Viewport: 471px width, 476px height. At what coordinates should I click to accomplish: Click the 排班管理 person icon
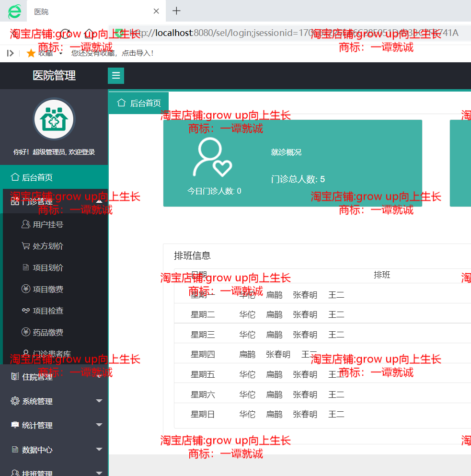click(15, 473)
